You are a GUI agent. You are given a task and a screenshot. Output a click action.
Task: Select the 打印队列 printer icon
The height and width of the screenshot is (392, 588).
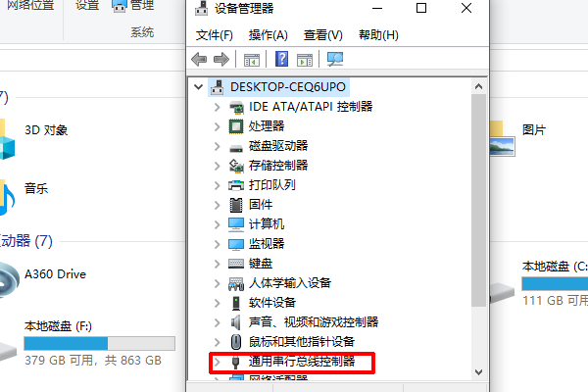coord(236,185)
